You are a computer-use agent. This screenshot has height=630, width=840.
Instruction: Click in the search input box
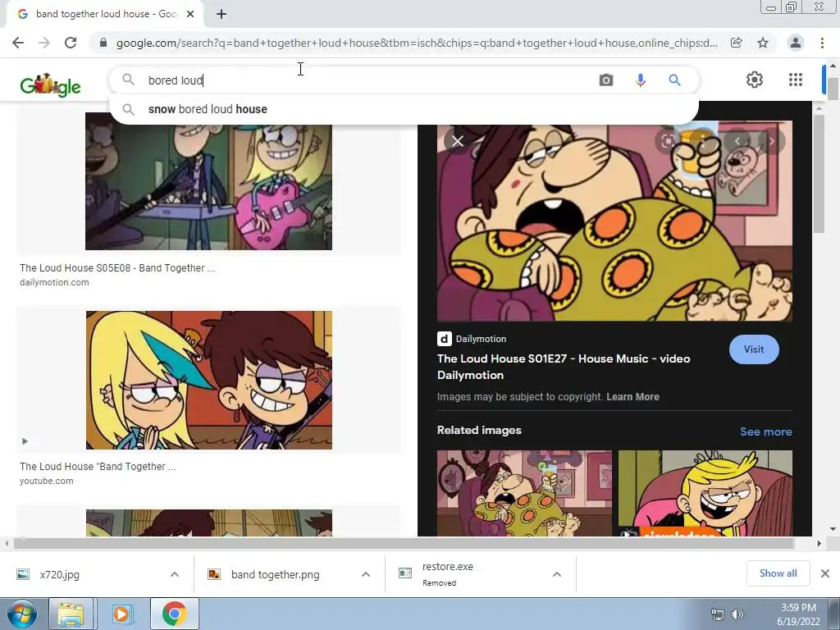pyautogui.click(x=370, y=80)
